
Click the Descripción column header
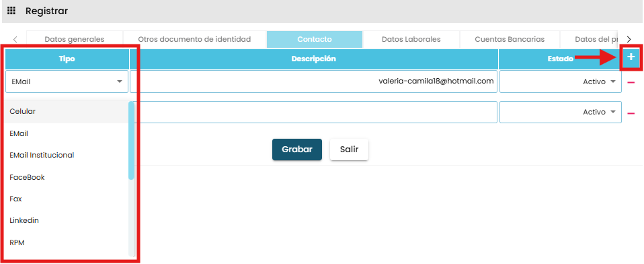314,59
